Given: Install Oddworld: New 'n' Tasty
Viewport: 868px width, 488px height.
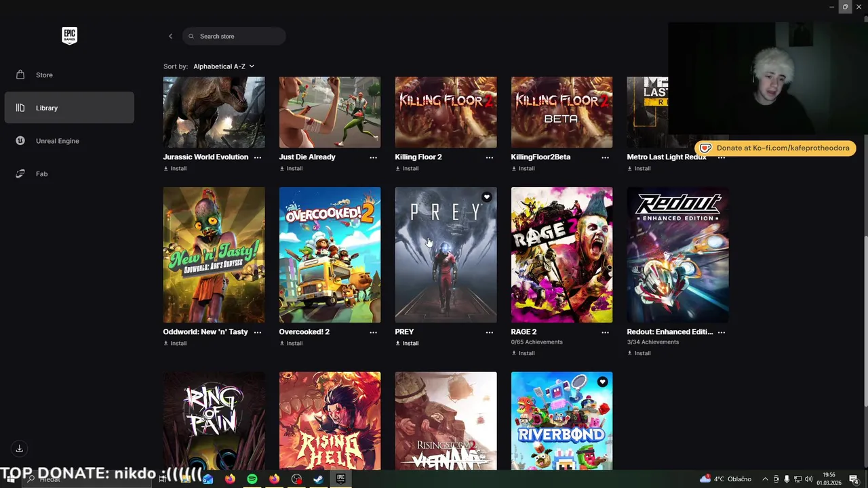Looking at the screenshot, I should click(175, 343).
